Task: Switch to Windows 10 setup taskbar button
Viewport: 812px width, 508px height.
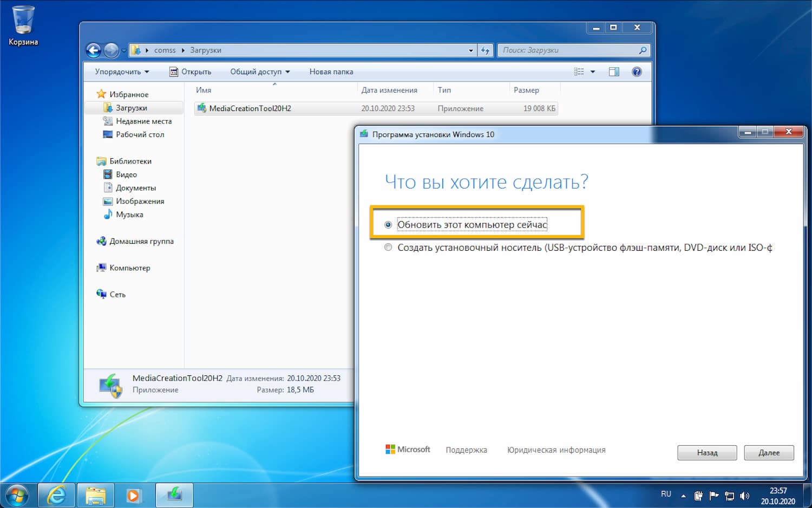Action: [174, 496]
